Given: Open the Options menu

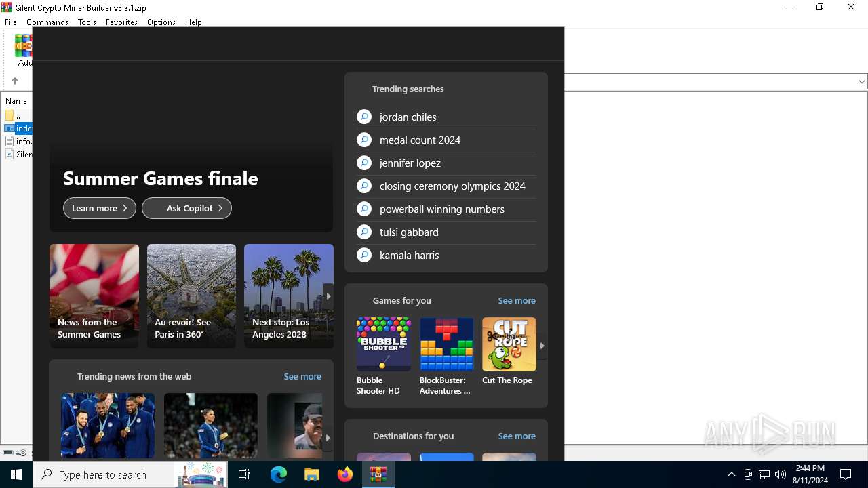Looking at the screenshot, I should coord(161,22).
